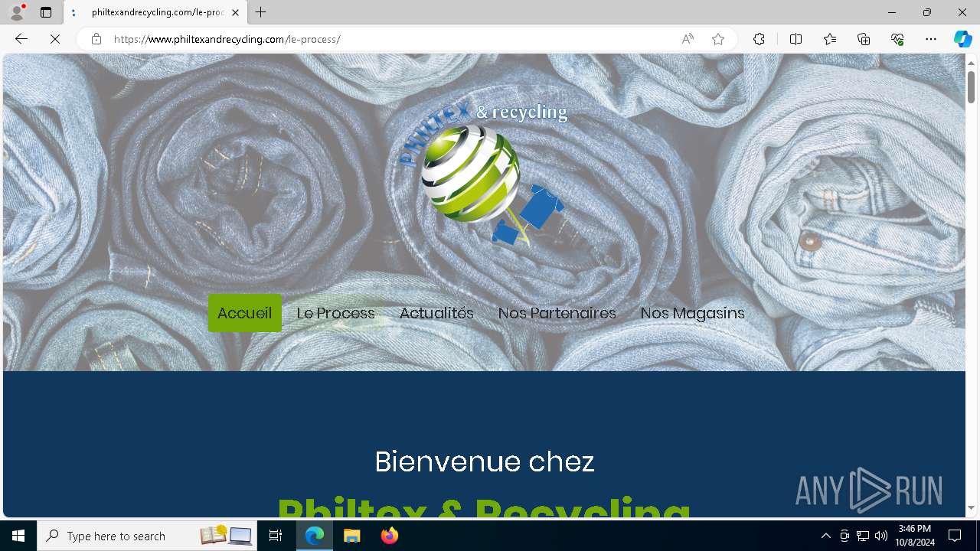Open the network status tray icon

coord(863,536)
